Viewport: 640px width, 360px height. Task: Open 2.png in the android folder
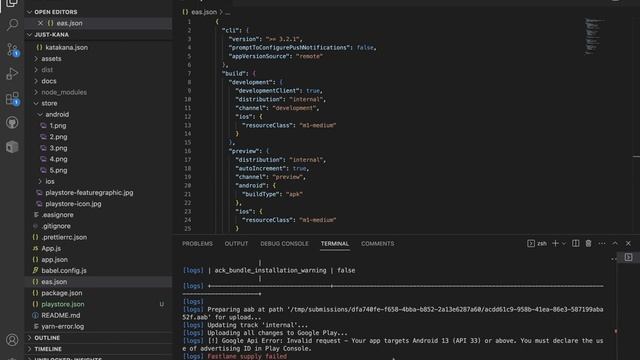click(x=58, y=137)
